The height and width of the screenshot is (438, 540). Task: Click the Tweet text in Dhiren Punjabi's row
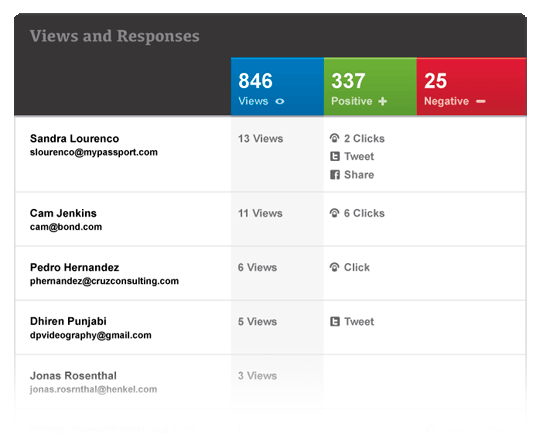pos(359,321)
